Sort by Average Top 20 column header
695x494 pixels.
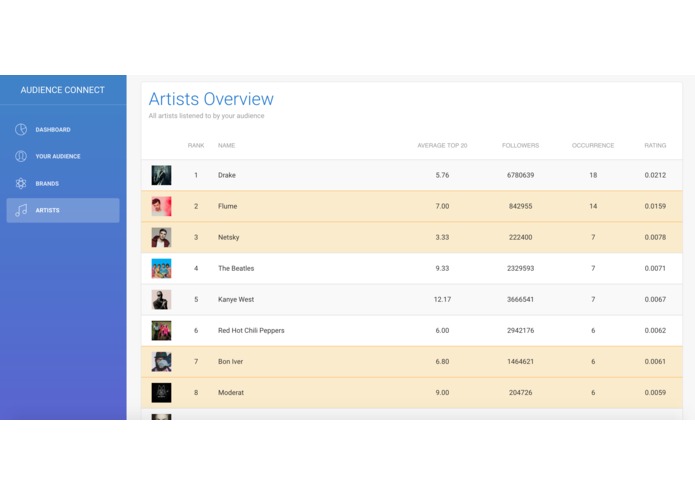point(442,145)
